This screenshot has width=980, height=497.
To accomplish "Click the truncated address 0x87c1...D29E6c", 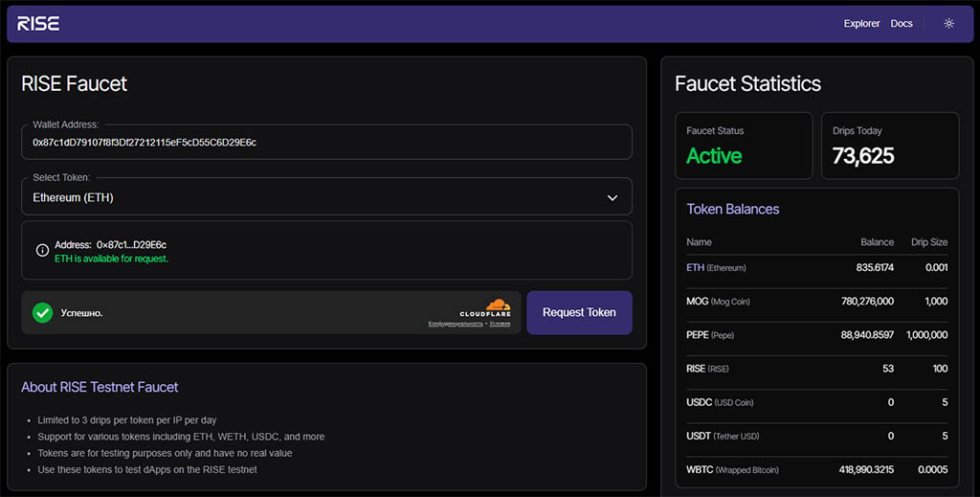I will tap(131, 245).
